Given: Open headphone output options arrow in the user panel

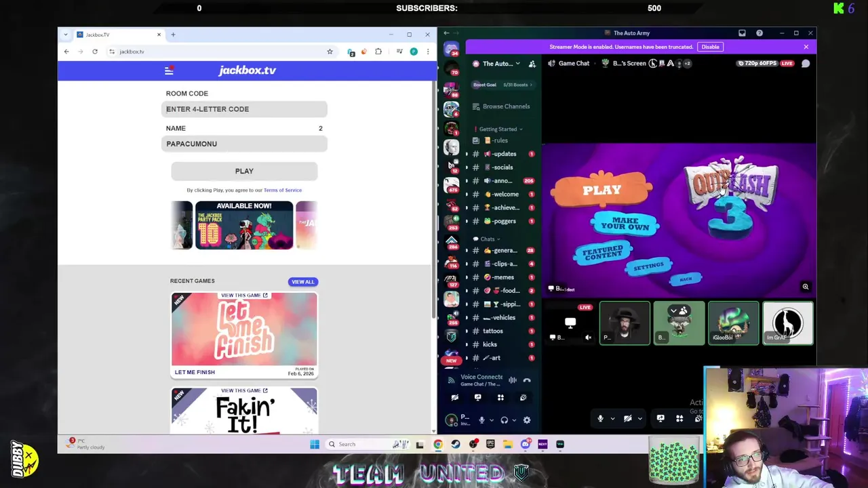Looking at the screenshot, I should point(513,420).
